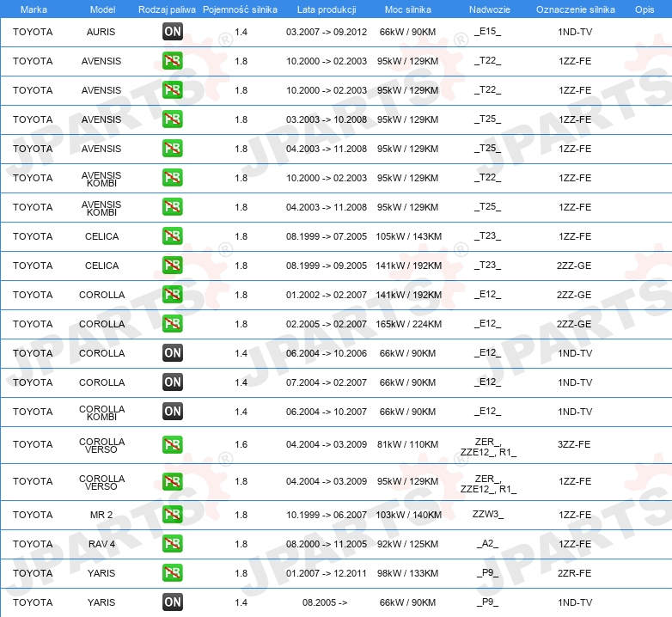Click the _A2_ body code

488,543
